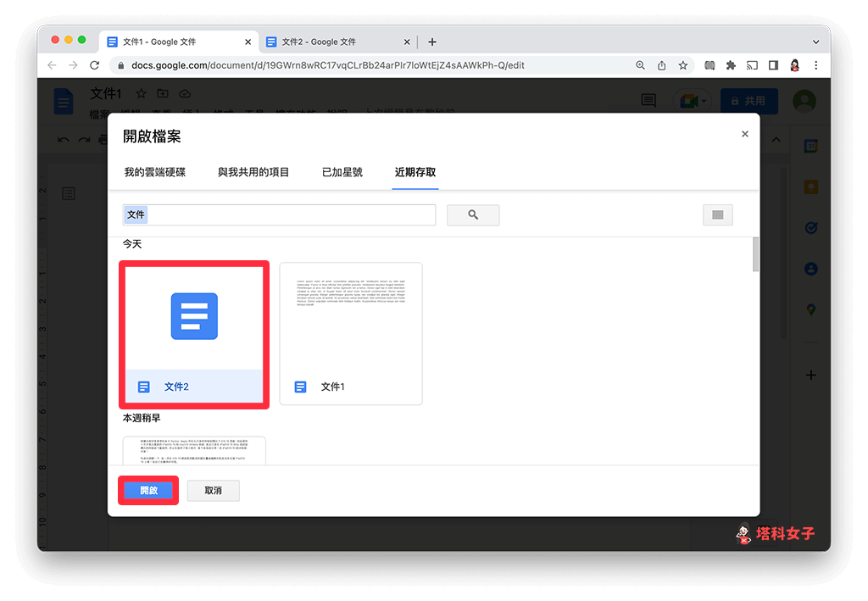Switch to 我的雲端硬碟 tab

tap(155, 172)
